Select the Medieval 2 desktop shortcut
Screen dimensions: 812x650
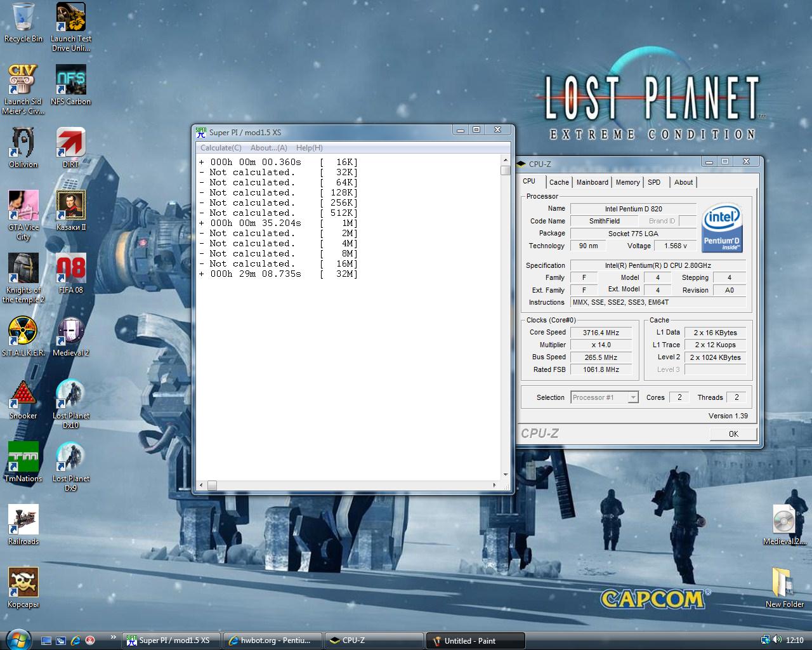pos(71,336)
